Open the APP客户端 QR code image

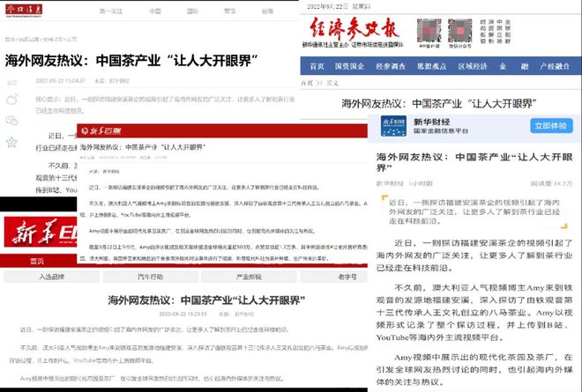pos(429,31)
